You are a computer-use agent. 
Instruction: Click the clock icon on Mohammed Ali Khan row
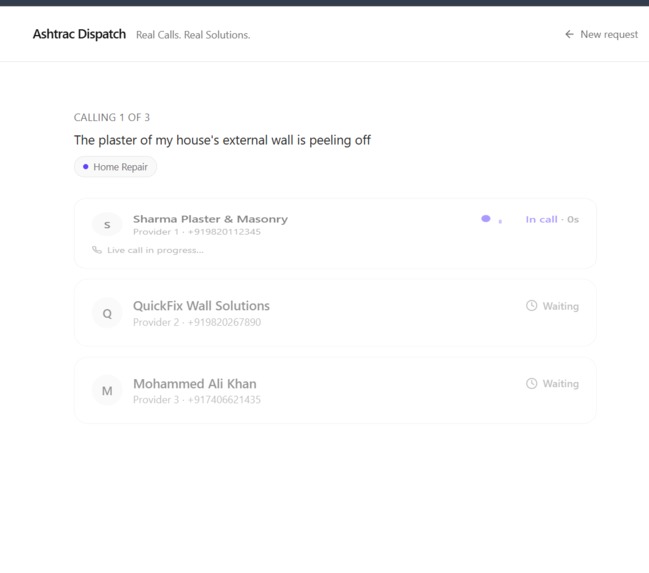(x=531, y=383)
